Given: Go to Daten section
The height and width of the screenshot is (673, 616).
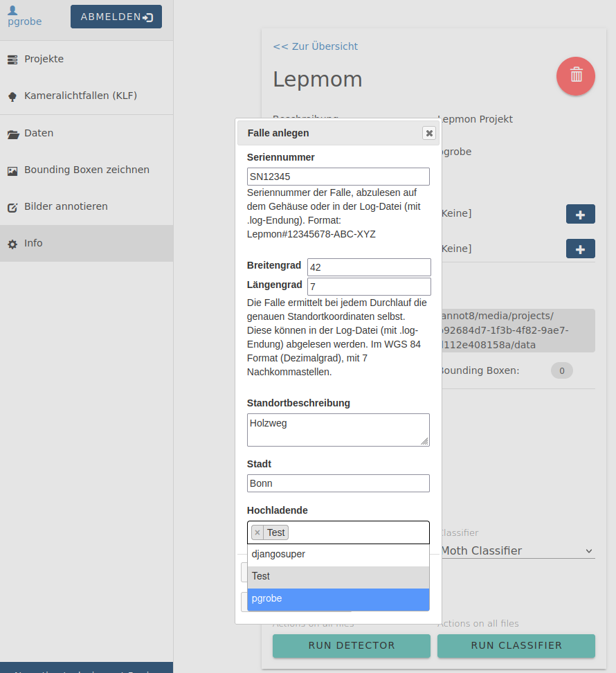Looking at the screenshot, I should point(39,133).
